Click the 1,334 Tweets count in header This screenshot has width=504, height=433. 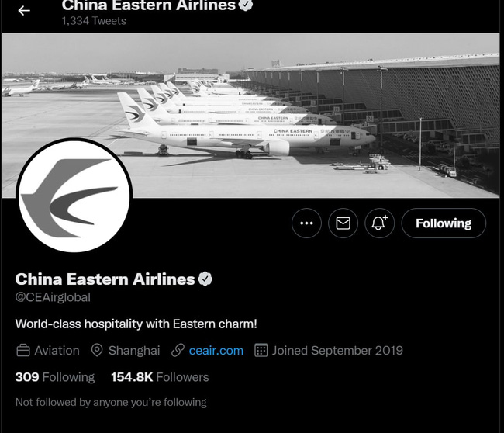[x=94, y=21]
